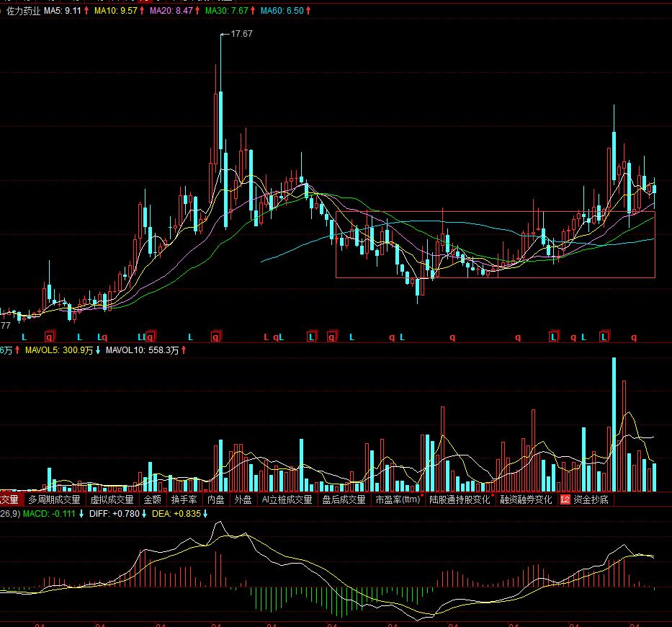Viewport: 672px width, 627px height.
Task: Switch to the 内盘 tab
Action: (x=215, y=499)
